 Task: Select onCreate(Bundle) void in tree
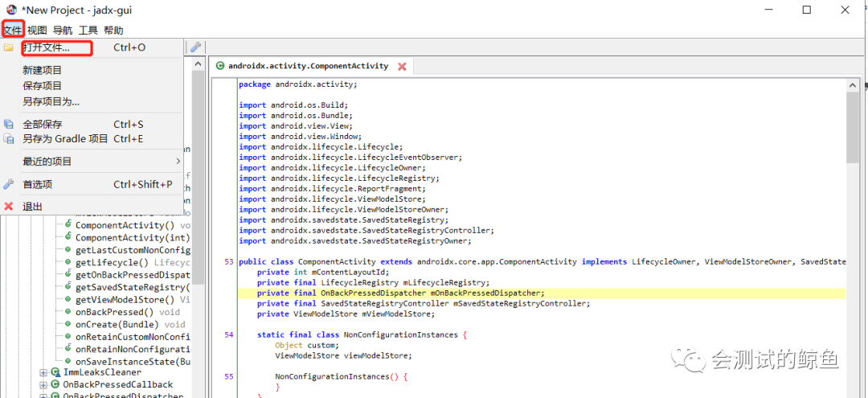(130, 324)
